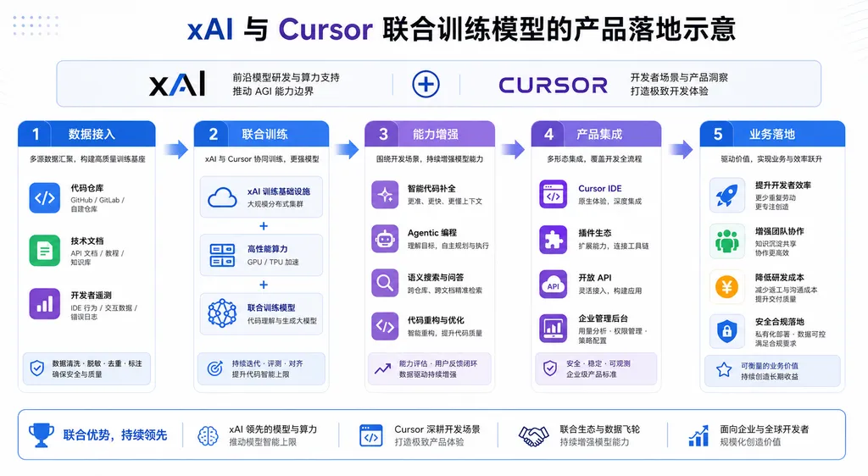Click the text GPU / TPU 加速
The width and height of the screenshot is (868, 476).
coord(273,262)
